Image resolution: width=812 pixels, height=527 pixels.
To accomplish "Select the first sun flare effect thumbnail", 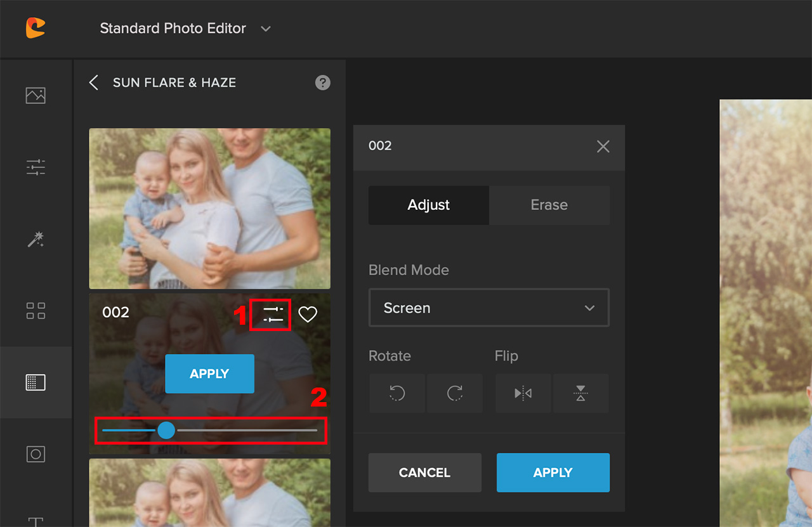I will pyautogui.click(x=209, y=209).
